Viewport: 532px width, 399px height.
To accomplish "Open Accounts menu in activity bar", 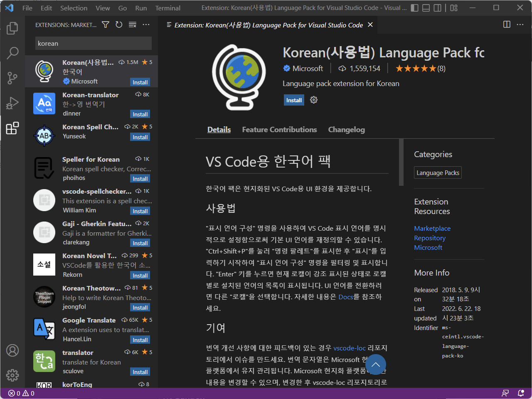I will (x=12, y=350).
